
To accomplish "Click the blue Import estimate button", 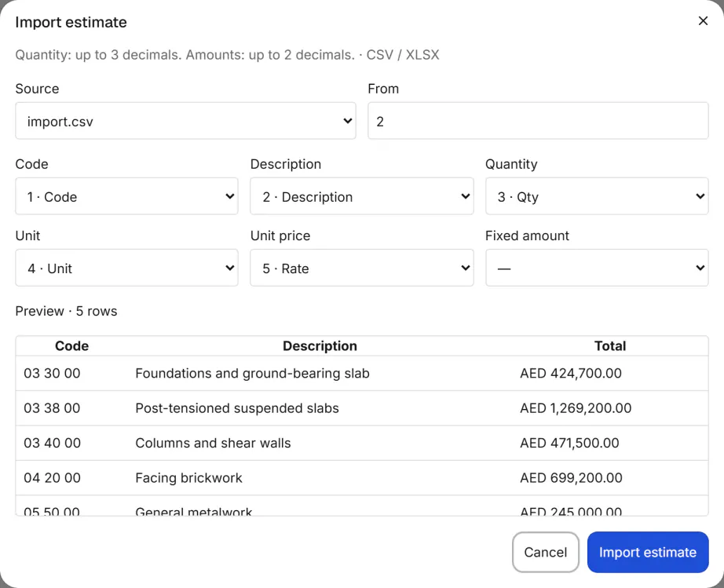I will (x=647, y=552).
